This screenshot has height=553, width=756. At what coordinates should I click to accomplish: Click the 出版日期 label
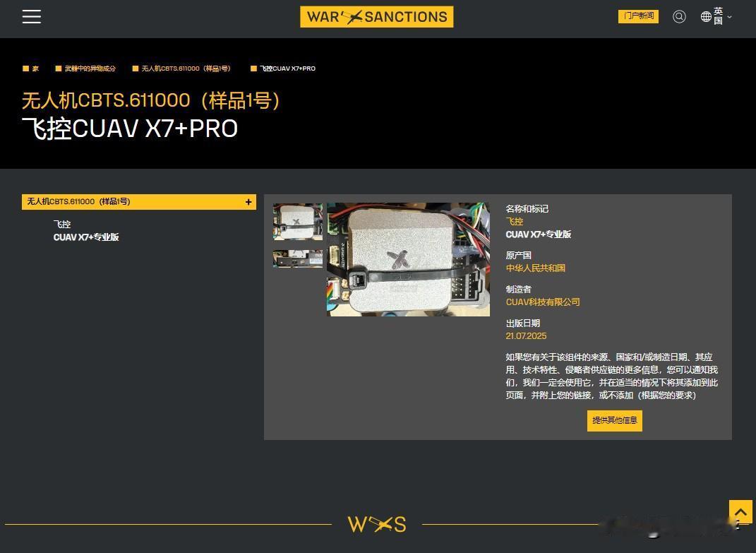pos(522,323)
